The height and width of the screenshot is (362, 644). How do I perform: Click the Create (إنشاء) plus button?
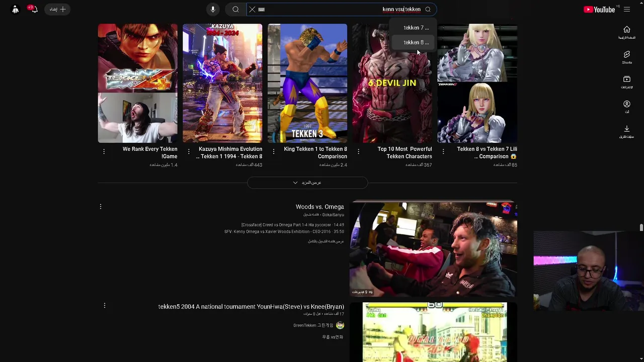(57, 9)
